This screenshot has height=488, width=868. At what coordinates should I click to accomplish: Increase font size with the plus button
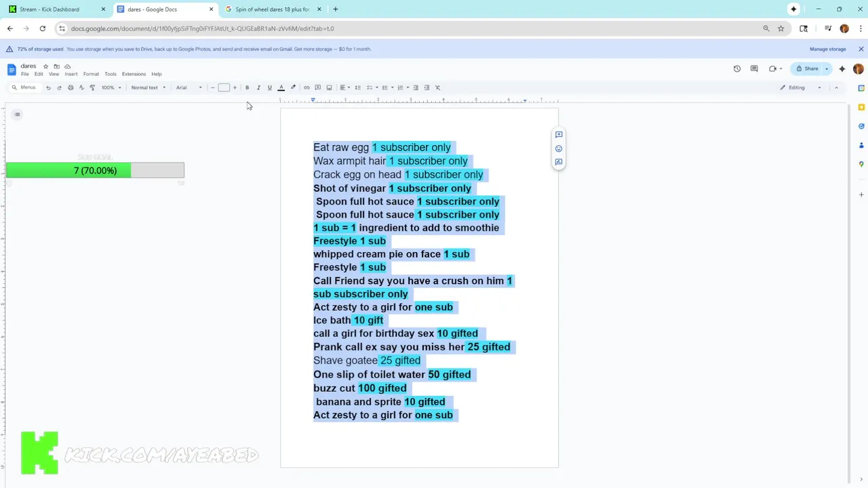(235, 87)
